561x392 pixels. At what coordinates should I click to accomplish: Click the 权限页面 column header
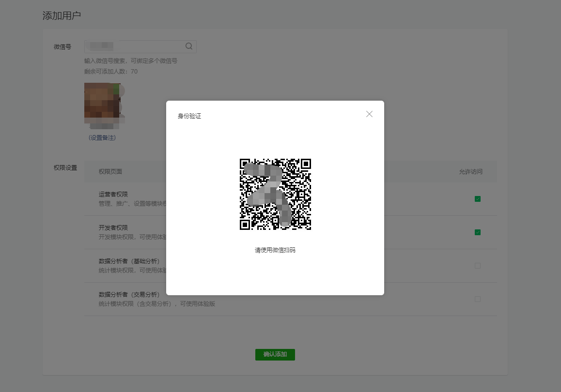click(110, 172)
